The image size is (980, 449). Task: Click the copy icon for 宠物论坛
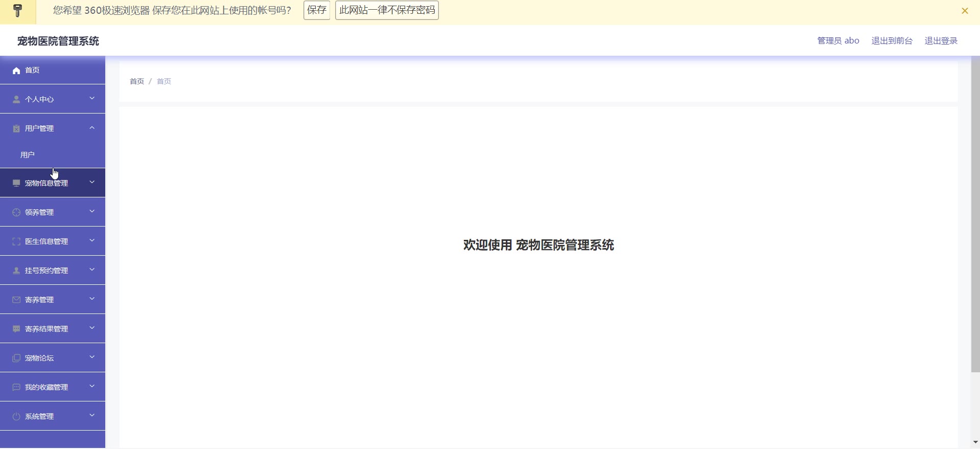tap(16, 358)
